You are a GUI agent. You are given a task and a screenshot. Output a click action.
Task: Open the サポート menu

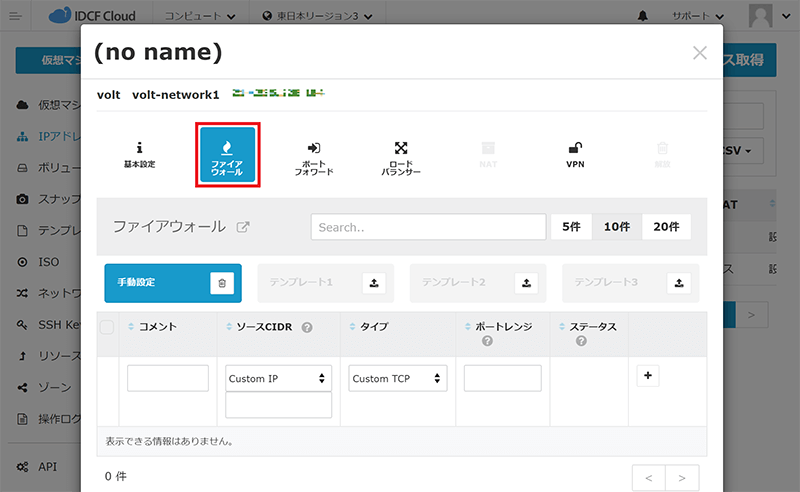point(698,17)
